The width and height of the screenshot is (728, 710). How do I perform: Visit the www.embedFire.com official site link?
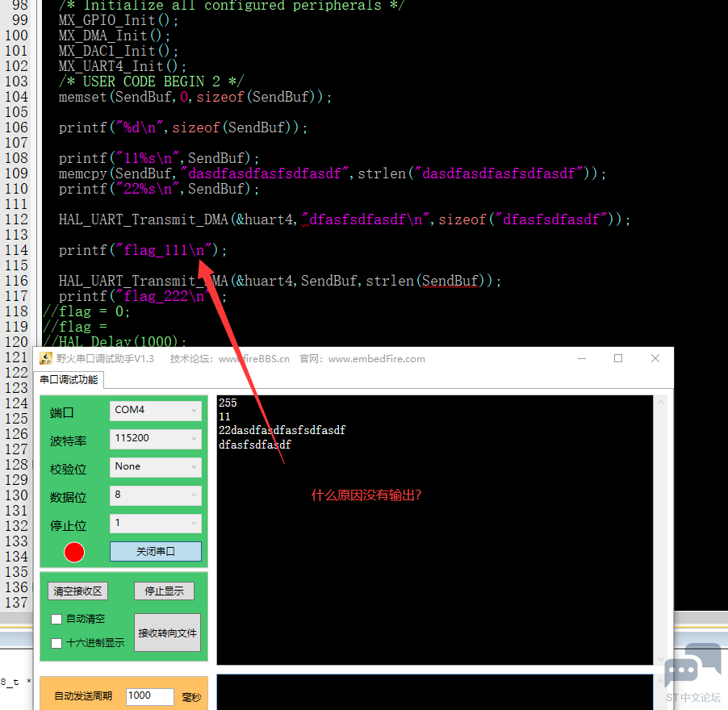(x=376, y=358)
